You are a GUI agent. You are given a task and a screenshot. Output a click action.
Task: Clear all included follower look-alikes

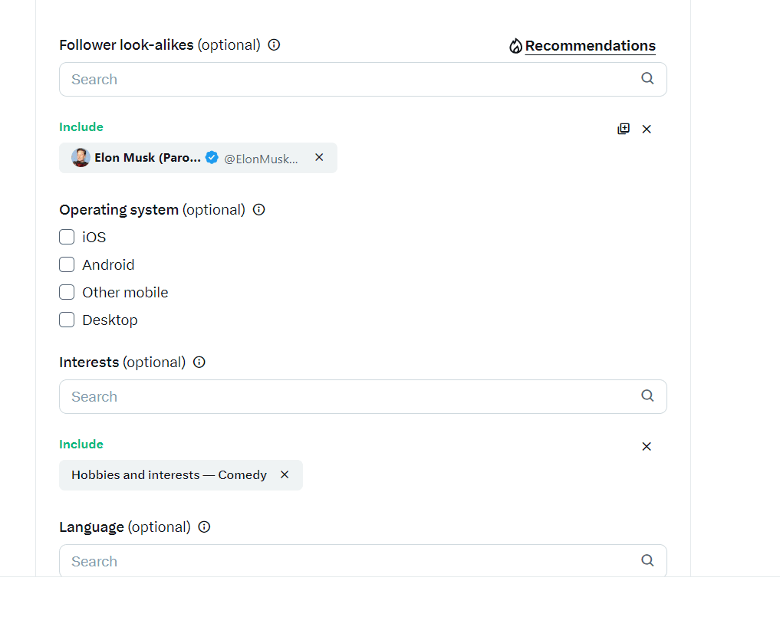[647, 129]
